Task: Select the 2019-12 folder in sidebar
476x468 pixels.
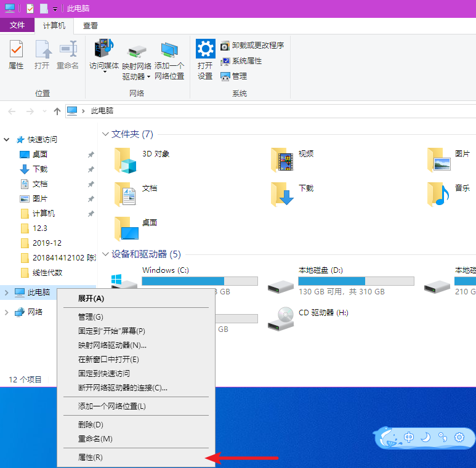Action: pos(48,243)
